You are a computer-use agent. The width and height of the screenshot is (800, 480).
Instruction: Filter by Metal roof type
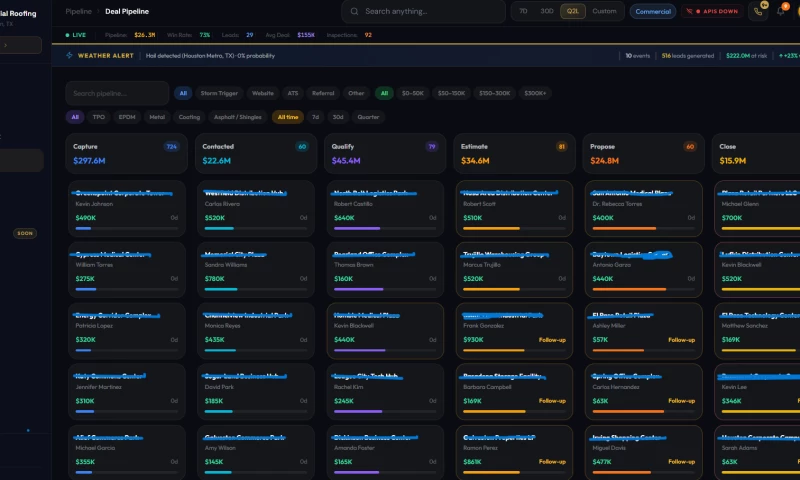point(157,117)
